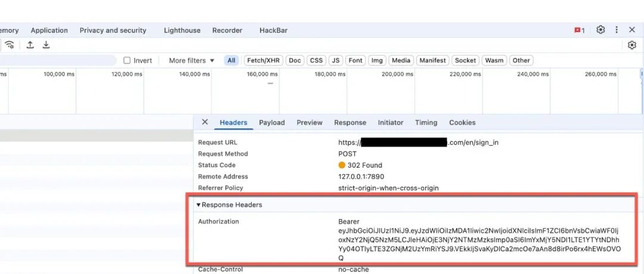Open the More filters dropdown

[x=192, y=60]
